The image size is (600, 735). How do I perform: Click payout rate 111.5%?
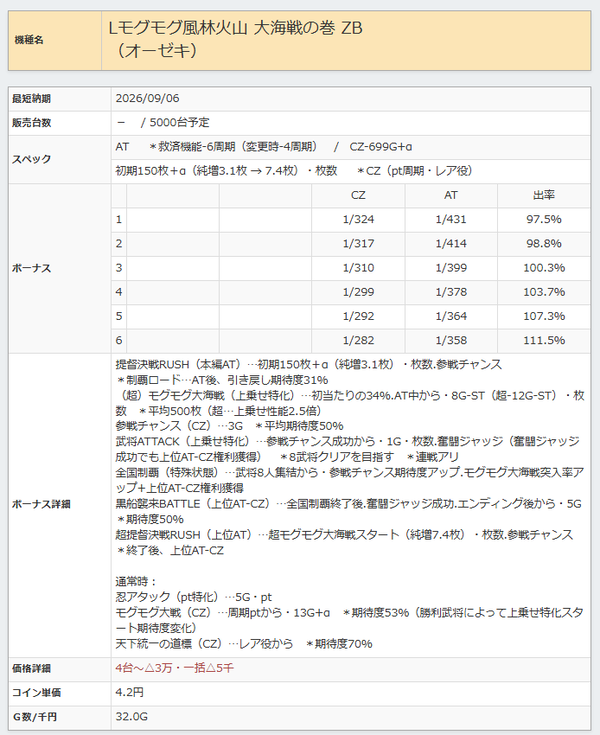click(x=544, y=341)
